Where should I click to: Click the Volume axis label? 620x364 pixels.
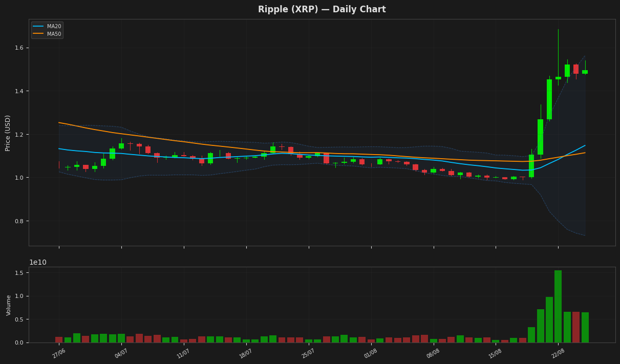(x=9, y=305)
